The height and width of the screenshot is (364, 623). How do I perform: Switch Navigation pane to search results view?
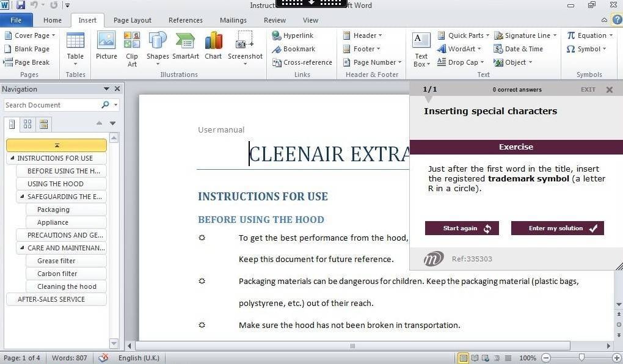(x=43, y=124)
